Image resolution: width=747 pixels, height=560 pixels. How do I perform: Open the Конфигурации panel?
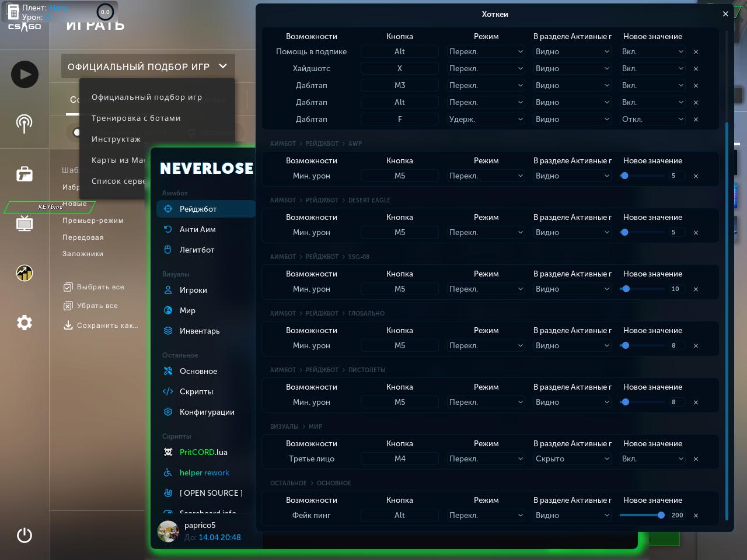tap(207, 412)
